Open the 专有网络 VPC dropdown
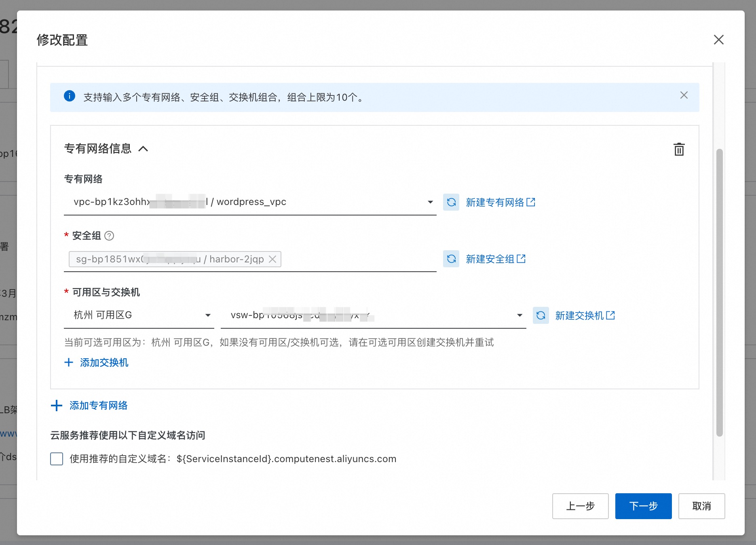This screenshot has width=756, height=545. coord(250,202)
